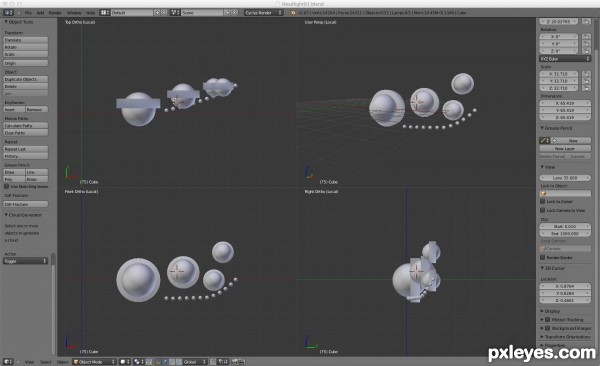Open the Cycles Render engine dropdown
Viewport: 600px width, 366px height.
pos(263,13)
